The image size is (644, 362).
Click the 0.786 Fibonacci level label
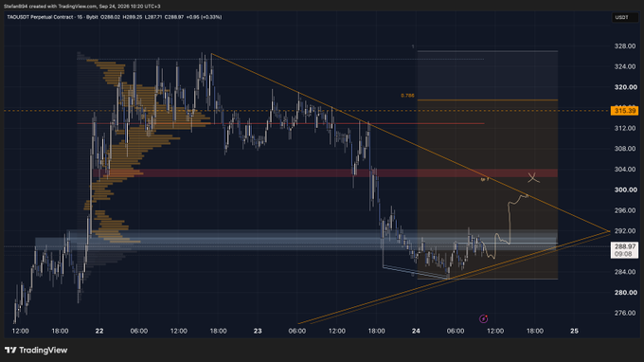pyautogui.click(x=407, y=96)
